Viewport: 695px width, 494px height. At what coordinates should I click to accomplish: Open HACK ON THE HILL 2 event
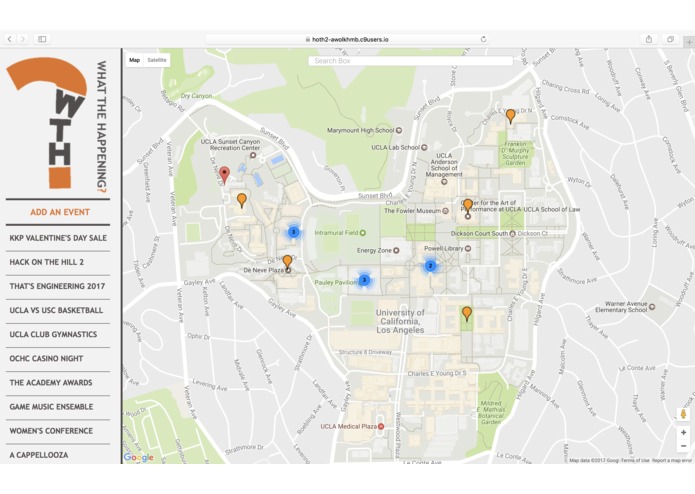point(58,262)
